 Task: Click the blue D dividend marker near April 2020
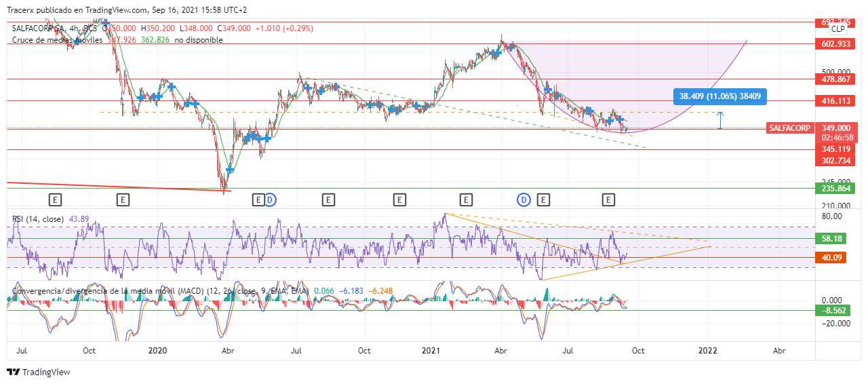coord(270,199)
